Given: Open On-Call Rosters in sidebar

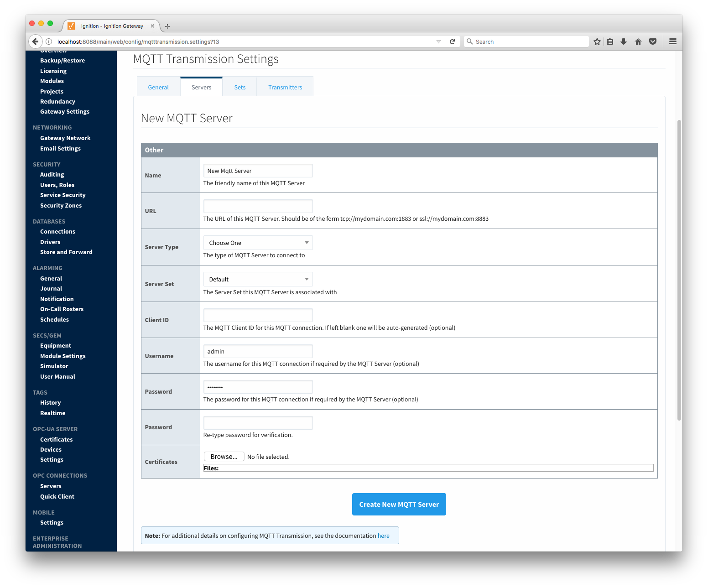Looking at the screenshot, I should pyautogui.click(x=62, y=309).
